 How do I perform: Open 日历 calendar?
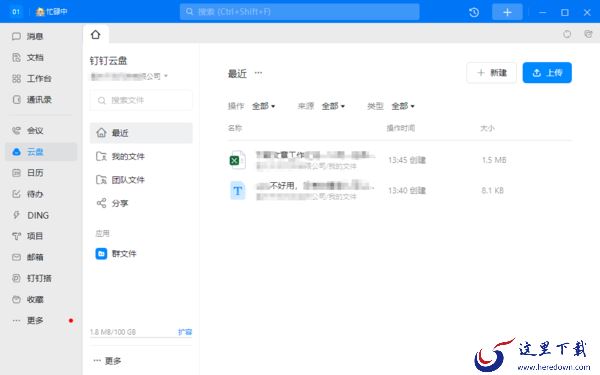34,173
